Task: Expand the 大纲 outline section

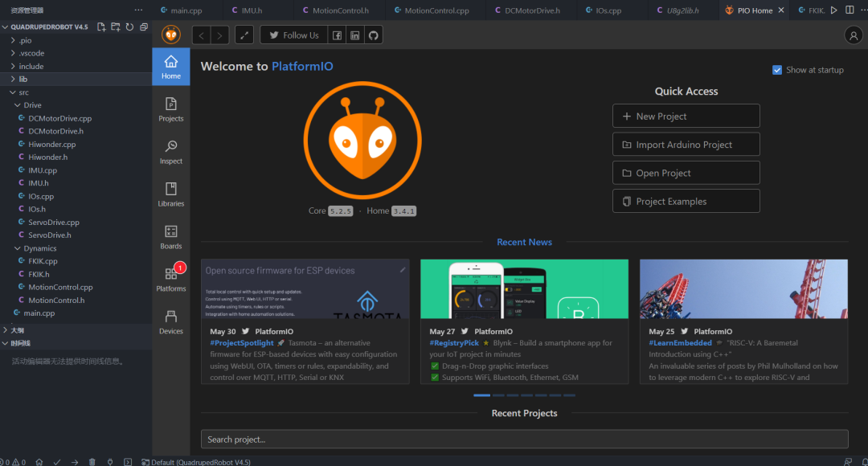Action: pos(76,330)
